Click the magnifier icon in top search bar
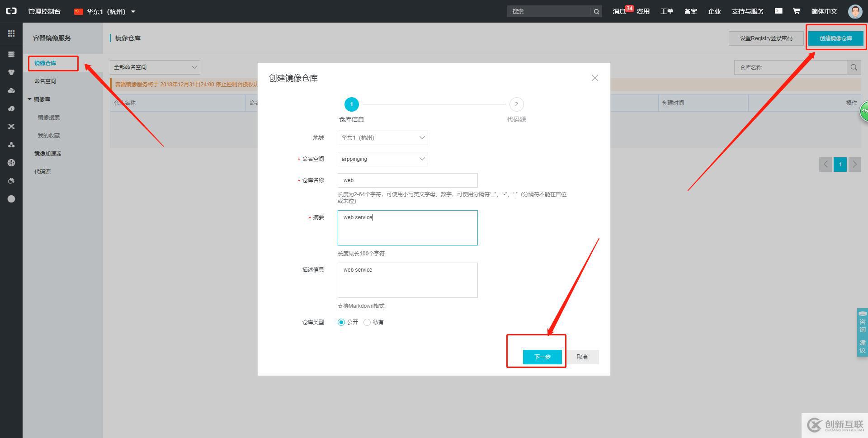The width and height of the screenshot is (868, 438). point(596,11)
